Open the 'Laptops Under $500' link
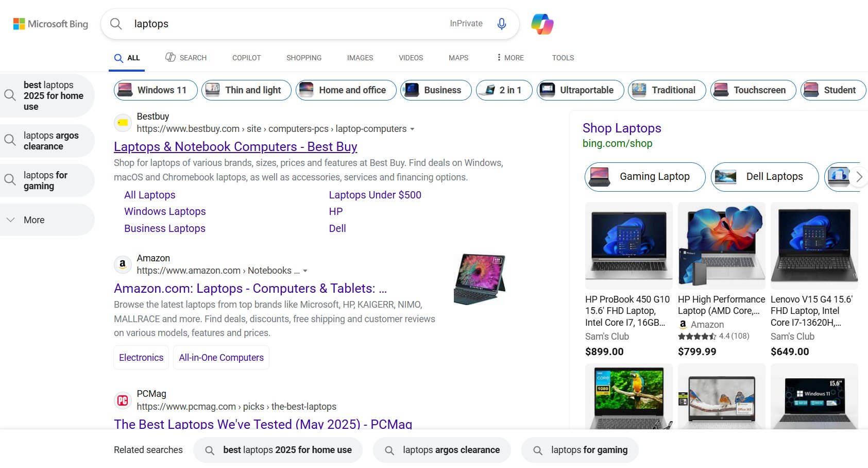This screenshot has height=468, width=868. pyautogui.click(x=375, y=195)
